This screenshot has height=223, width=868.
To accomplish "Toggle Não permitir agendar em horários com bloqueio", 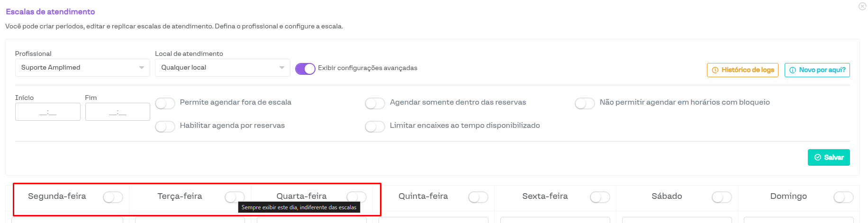I will pyautogui.click(x=585, y=103).
